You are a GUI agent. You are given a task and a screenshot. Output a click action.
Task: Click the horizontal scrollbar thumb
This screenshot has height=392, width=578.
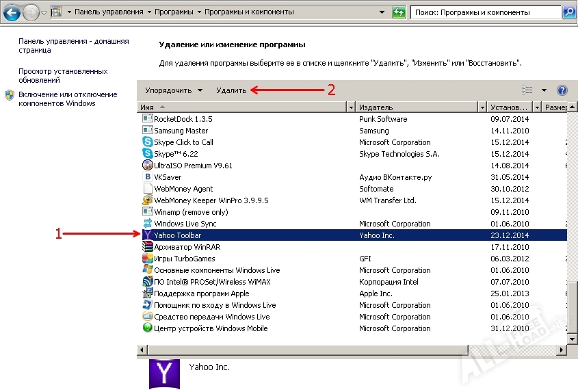(x=308, y=350)
